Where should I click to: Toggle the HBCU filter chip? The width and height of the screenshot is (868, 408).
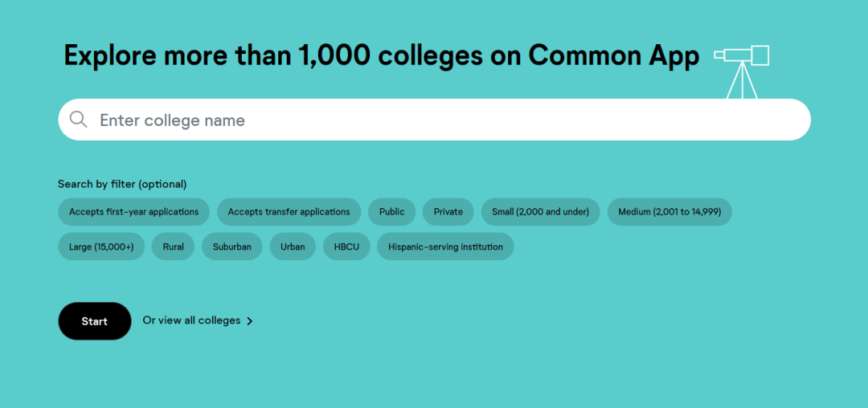click(x=346, y=247)
